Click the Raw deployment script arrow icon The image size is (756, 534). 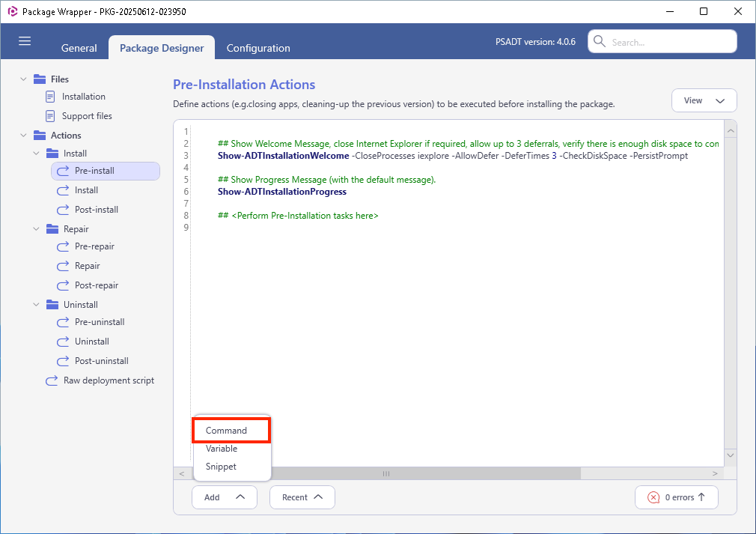[52, 380]
